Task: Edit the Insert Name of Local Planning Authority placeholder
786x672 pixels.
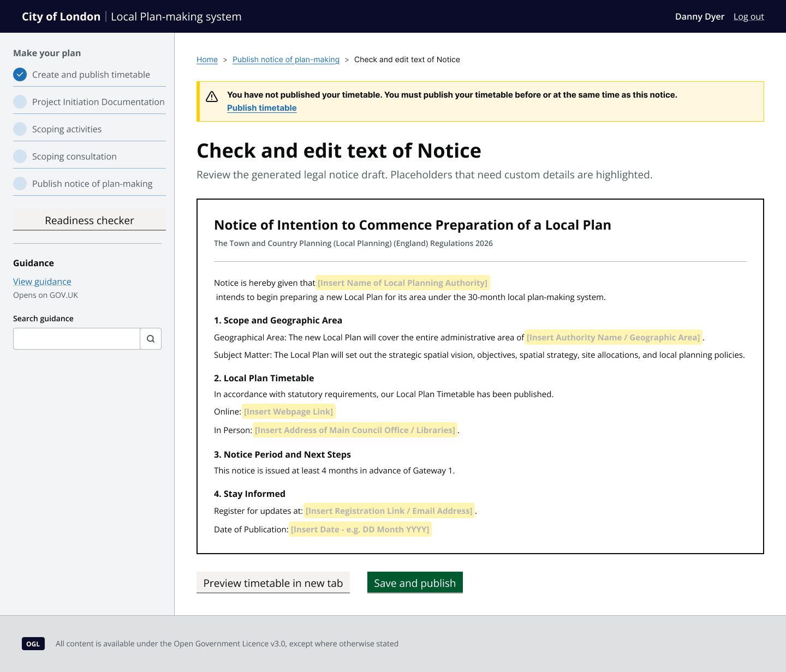Action: 403,283
